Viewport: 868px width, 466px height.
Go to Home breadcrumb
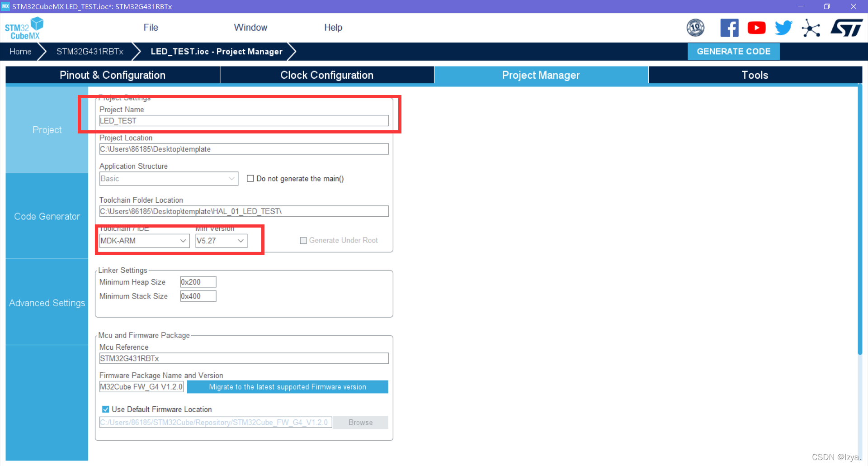[20, 52]
